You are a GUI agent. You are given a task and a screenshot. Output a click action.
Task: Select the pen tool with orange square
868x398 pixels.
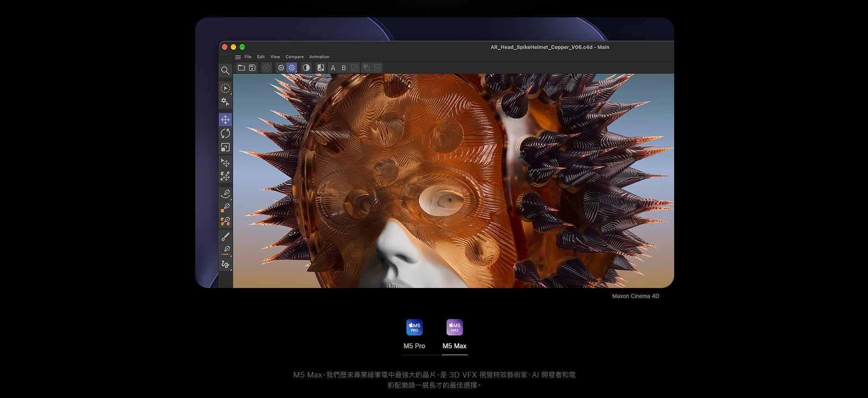(225, 208)
